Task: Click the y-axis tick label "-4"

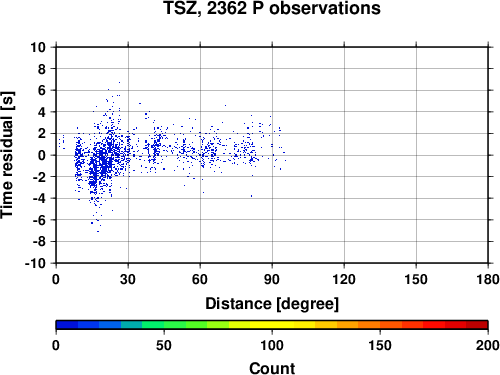Action: pyautogui.click(x=39, y=198)
